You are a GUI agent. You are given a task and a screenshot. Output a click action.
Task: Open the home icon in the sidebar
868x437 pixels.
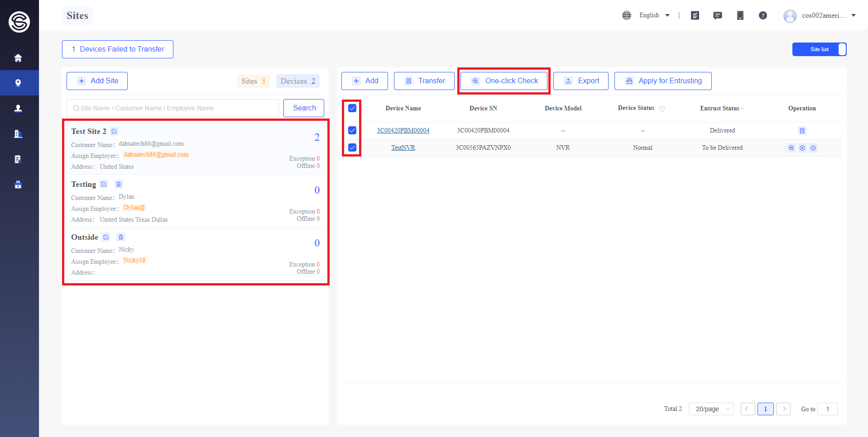pos(18,58)
